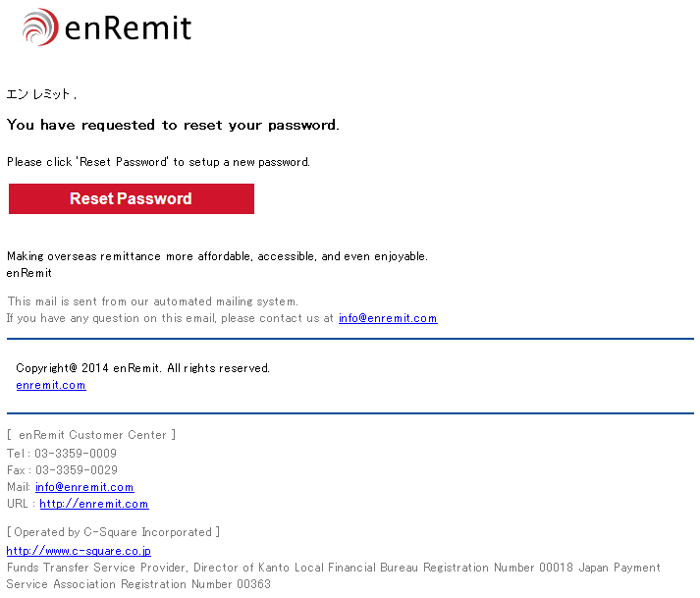Click the enRemit Customer Center heading
This screenshot has height=598, width=700.
coord(91,435)
